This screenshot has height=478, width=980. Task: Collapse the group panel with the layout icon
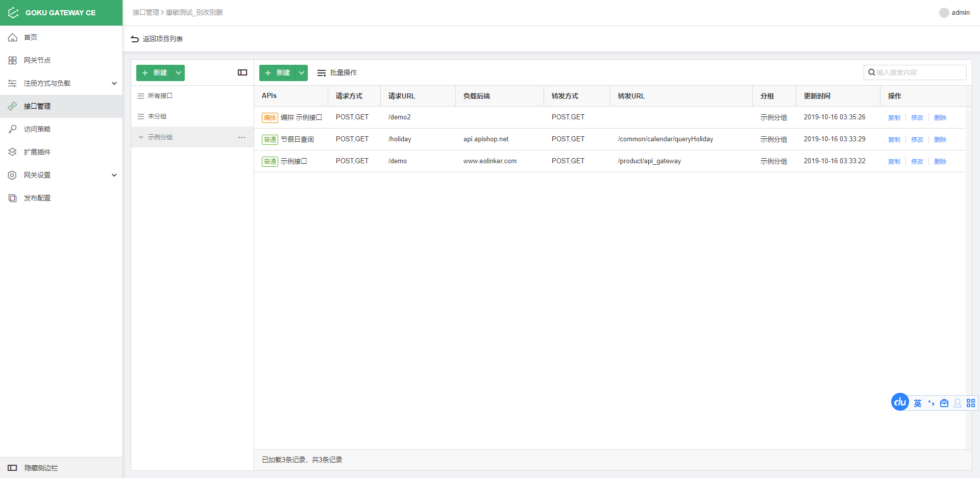pyautogui.click(x=242, y=72)
